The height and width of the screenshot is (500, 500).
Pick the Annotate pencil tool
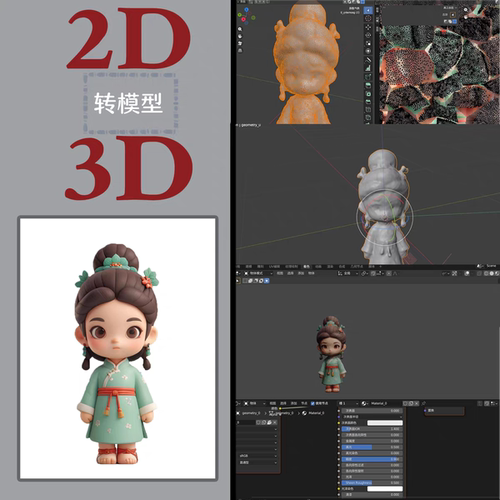point(368,60)
